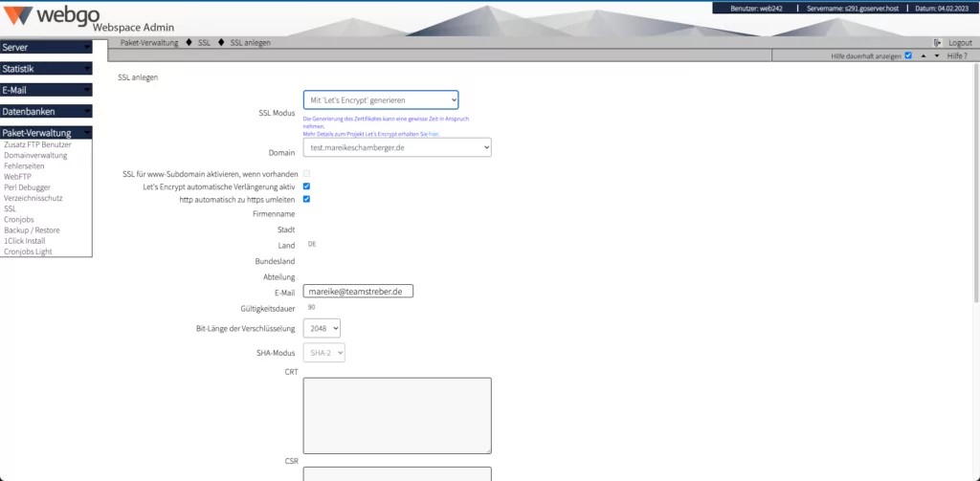Screen dimensions: 980x481
Task: Open Verzeichnisschutz menu entry
Action: tap(33, 198)
